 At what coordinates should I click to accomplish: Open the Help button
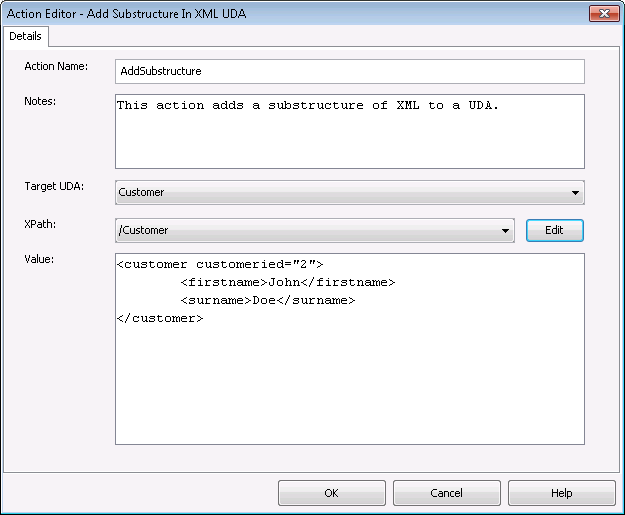(562, 493)
